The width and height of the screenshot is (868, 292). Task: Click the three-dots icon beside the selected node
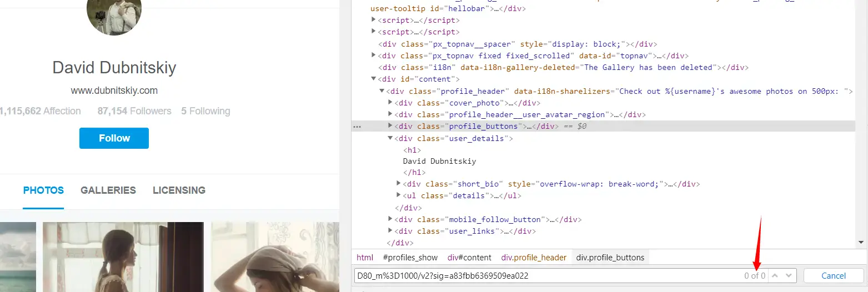point(357,127)
